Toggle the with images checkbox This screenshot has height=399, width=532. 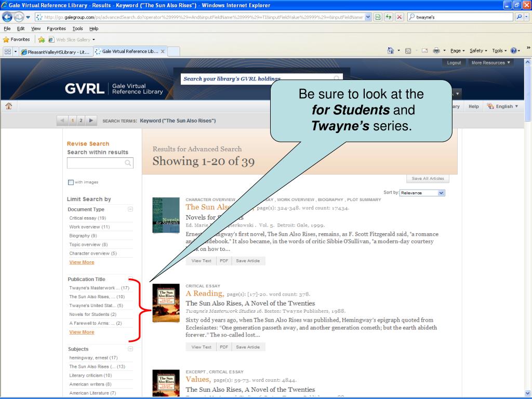71,182
